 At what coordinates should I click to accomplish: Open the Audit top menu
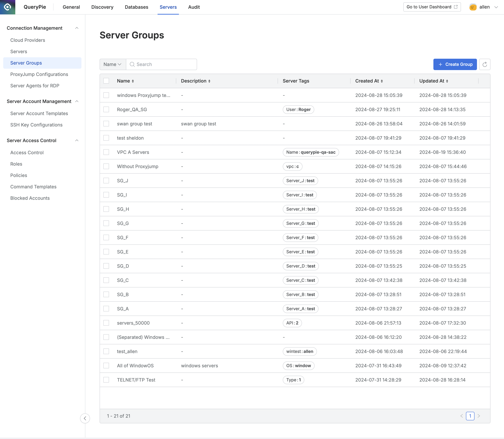click(194, 7)
